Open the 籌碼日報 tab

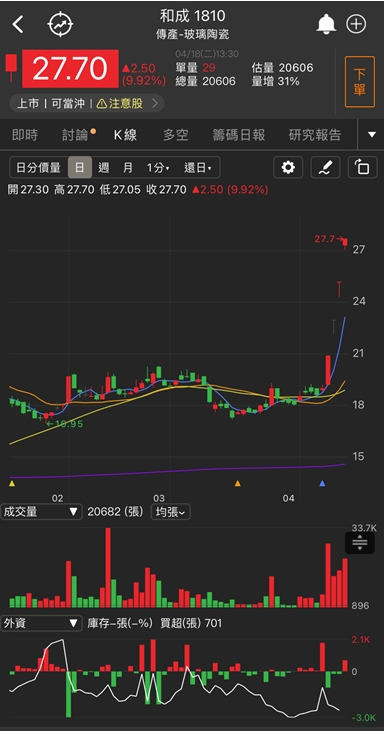tap(239, 135)
